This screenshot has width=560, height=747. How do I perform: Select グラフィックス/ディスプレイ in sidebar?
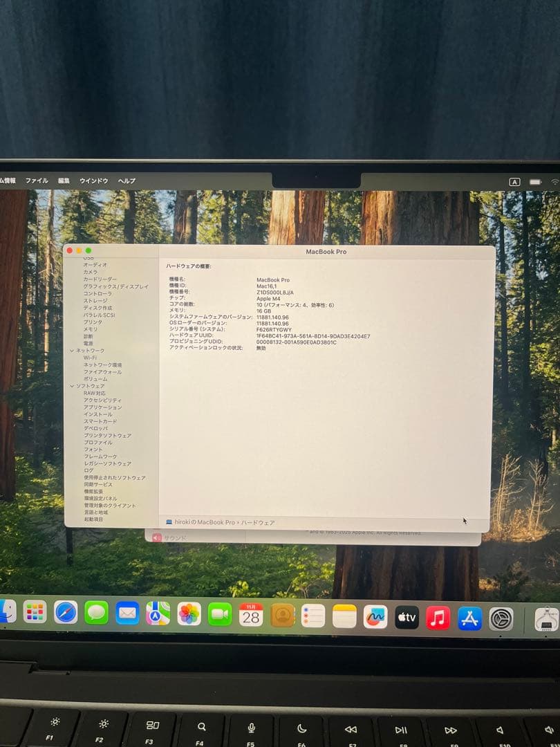[x=115, y=286]
